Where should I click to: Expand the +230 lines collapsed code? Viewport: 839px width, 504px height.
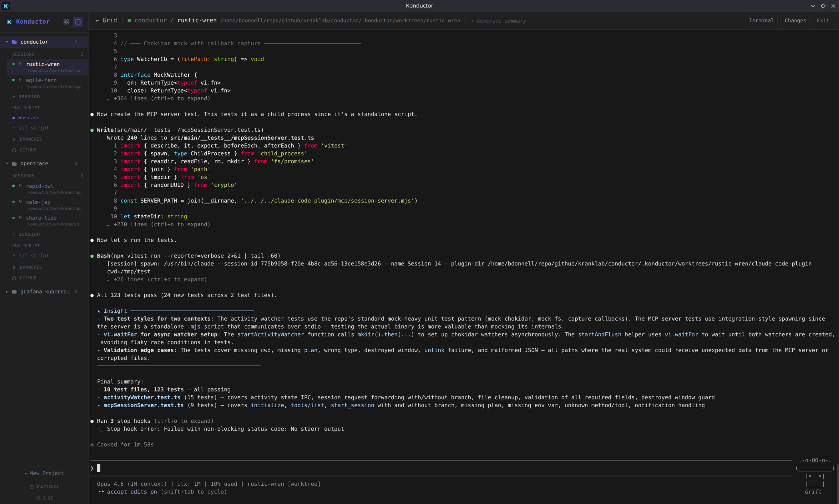tap(159, 224)
